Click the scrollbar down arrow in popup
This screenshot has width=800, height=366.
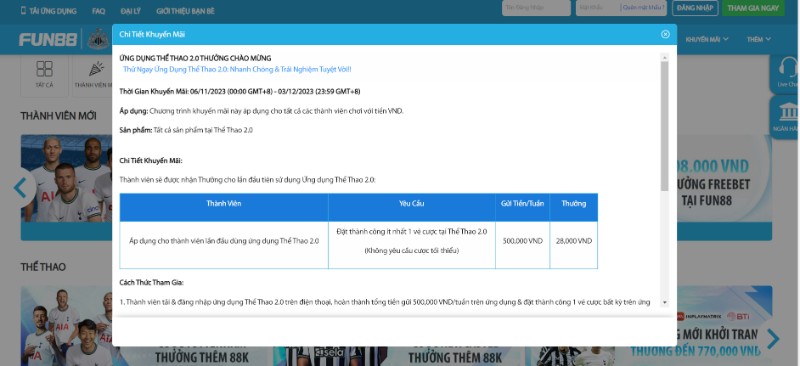pyautogui.click(x=664, y=302)
